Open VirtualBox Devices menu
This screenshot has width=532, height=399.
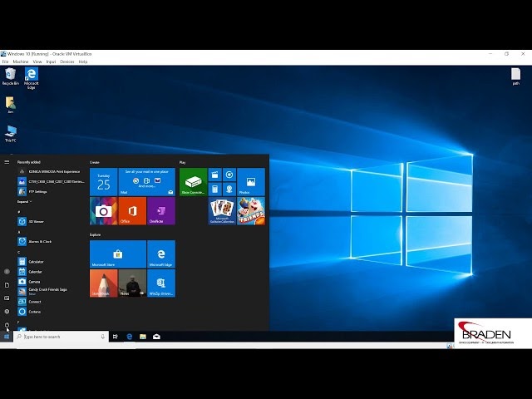coord(67,62)
